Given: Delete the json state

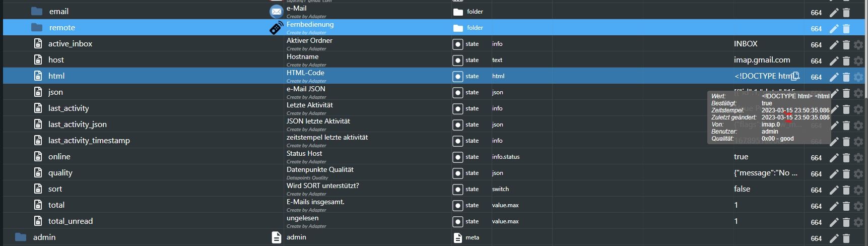Looking at the screenshot, I should (846, 93).
